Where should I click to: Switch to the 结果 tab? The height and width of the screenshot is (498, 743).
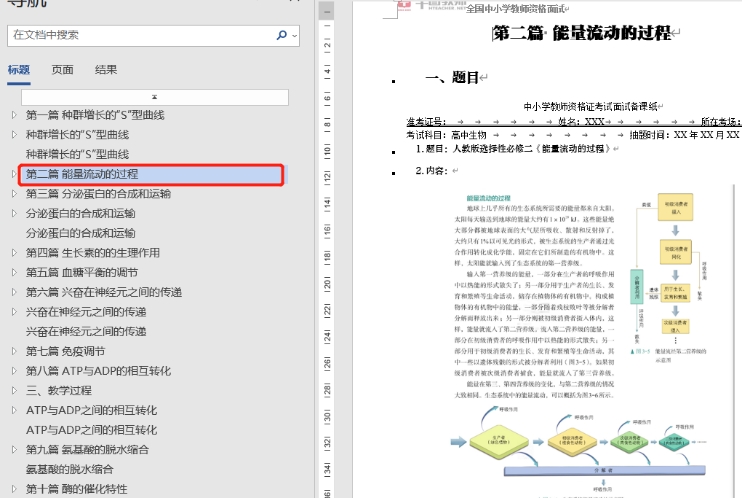point(105,70)
